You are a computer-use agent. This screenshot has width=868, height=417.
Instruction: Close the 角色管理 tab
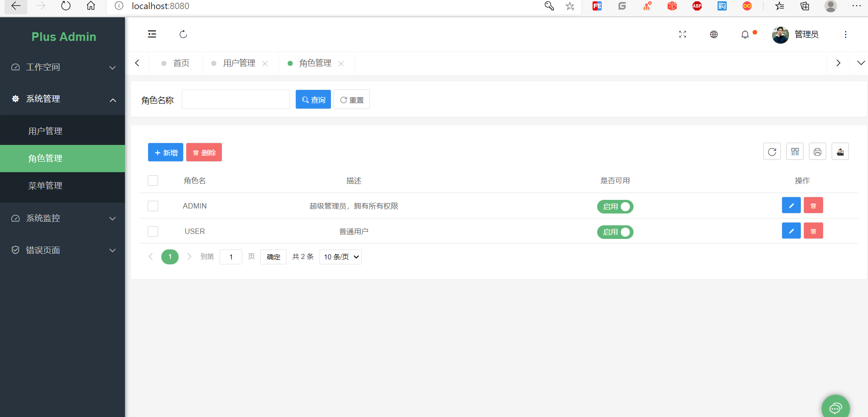[341, 64]
